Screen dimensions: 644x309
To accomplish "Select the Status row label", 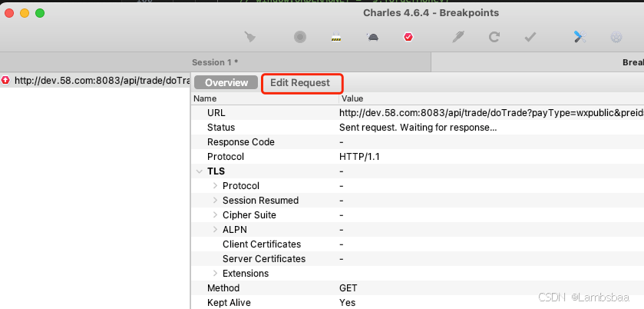I will tap(221, 128).
